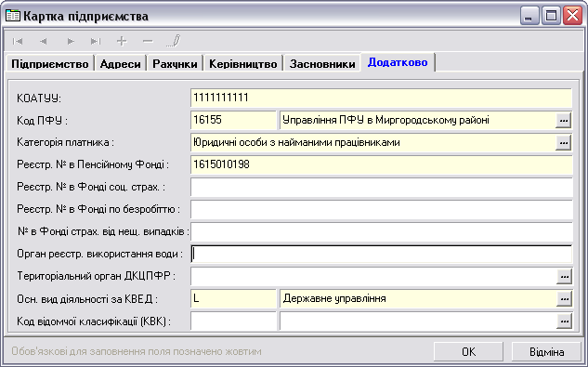Click the КВК description input field
This screenshot has height=367, width=588.
417,321
